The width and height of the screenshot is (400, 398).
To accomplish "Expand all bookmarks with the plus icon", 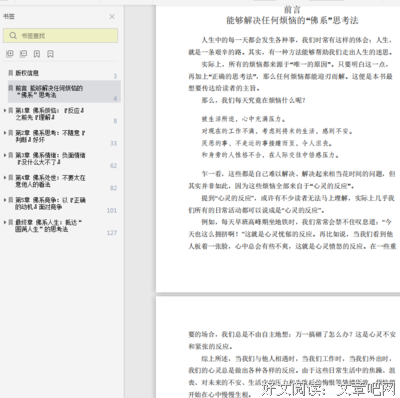I will click(x=10, y=54).
